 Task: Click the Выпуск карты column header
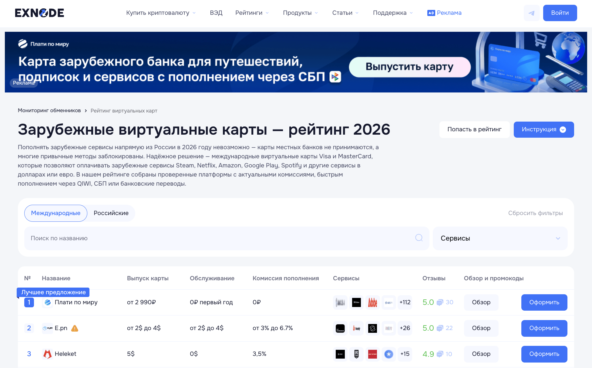(148, 278)
